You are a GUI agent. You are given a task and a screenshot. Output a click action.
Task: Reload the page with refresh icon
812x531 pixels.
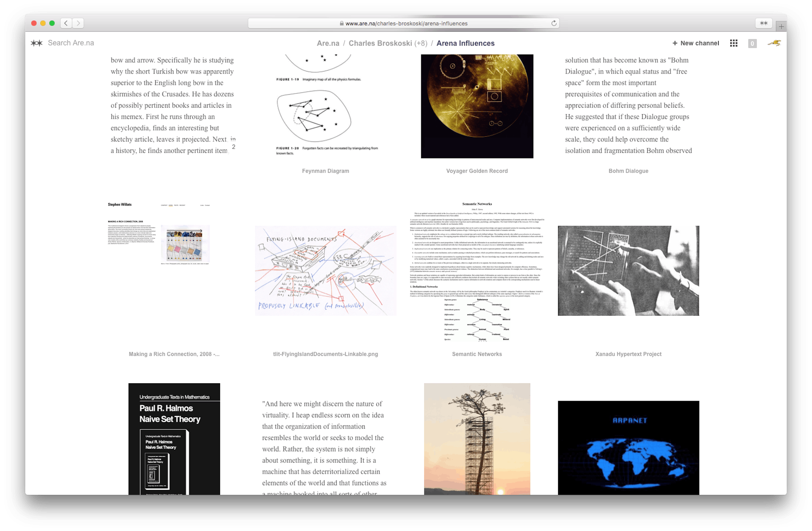tap(554, 23)
